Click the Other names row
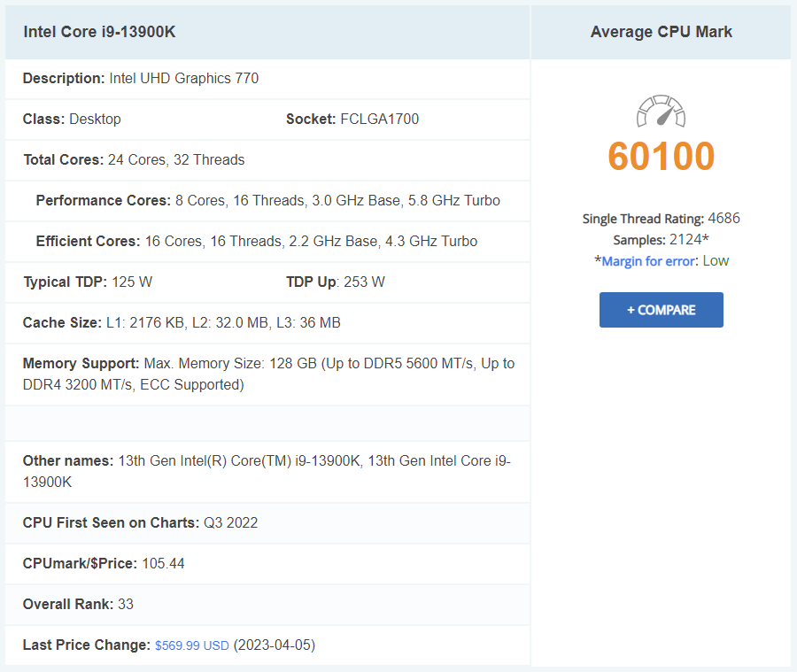 pyautogui.click(x=267, y=471)
